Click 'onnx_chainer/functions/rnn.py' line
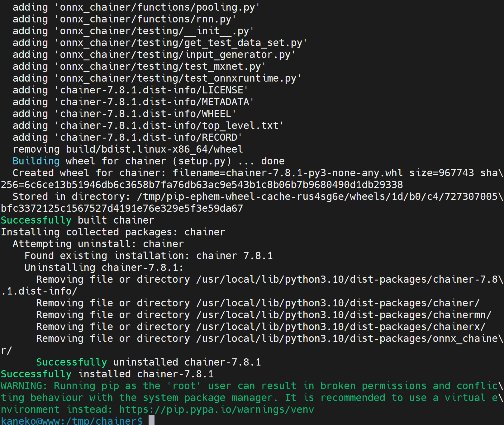Image resolution: width=504 pixels, height=425 pixels. click(125, 19)
